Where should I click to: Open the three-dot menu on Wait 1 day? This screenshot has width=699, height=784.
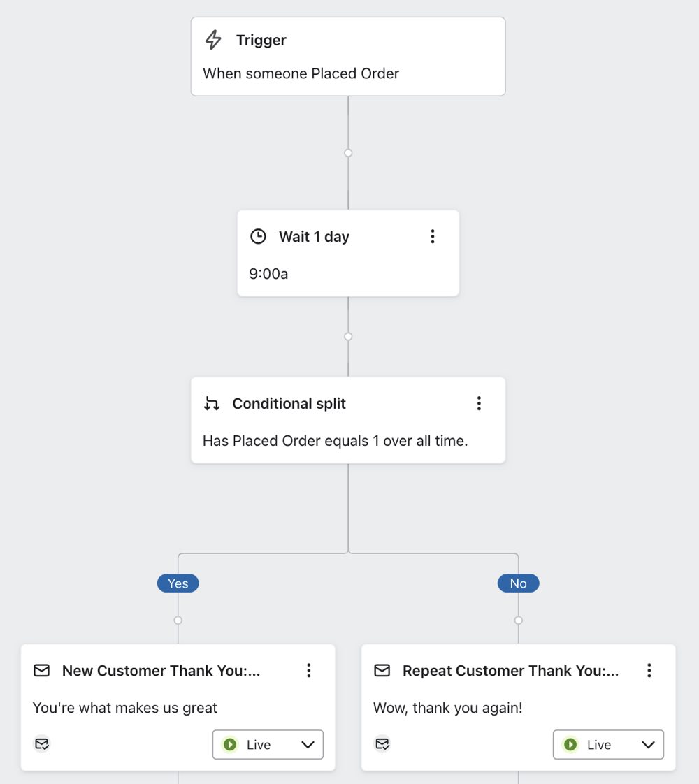(432, 236)
